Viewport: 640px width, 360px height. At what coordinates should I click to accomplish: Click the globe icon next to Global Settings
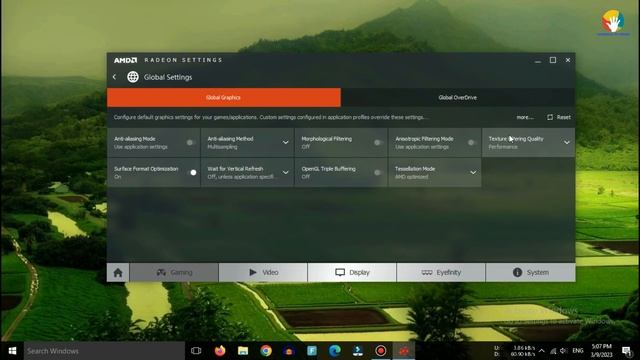click(133, 77)
